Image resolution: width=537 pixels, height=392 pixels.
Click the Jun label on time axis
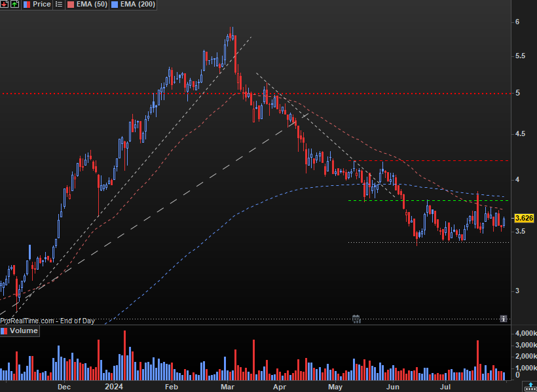(x=393, y=387)
